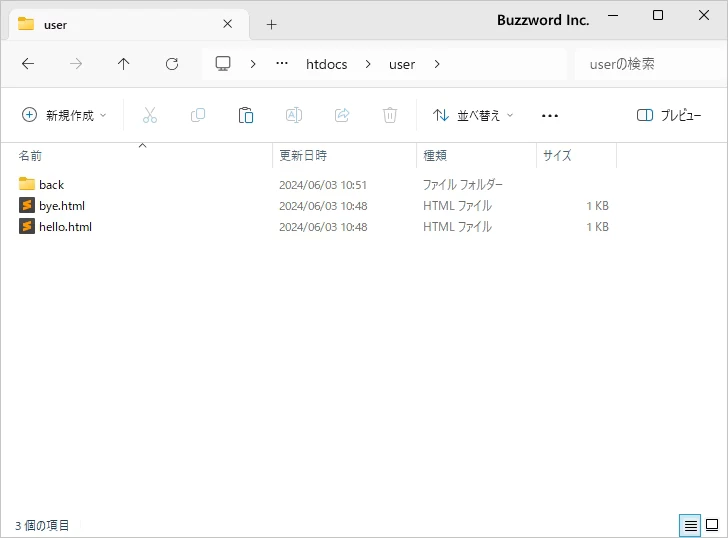The width and height of the screenshot is (728, 538).
Task: Add a new tab
Action: coord(271,24)
